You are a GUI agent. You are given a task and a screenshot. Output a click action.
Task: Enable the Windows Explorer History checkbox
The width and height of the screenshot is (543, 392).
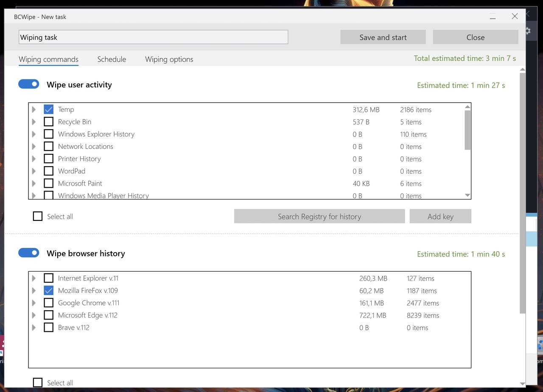tap(49, 134)
